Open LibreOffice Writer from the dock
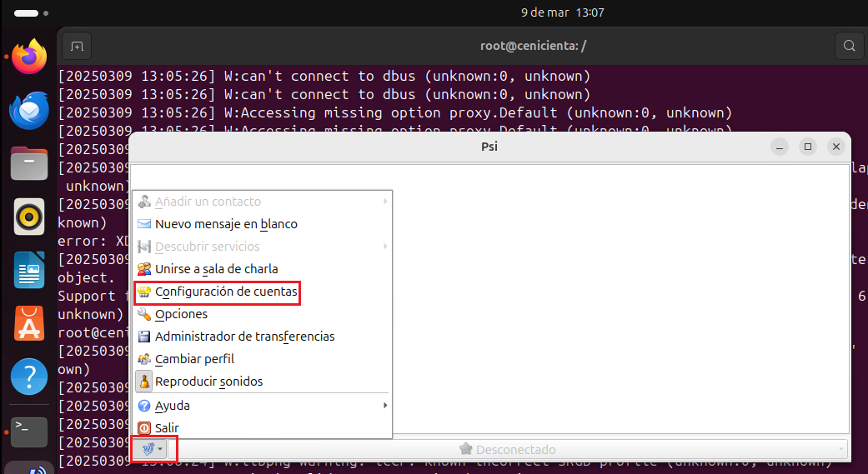The width and height of the screenshot is (868, 474). (29, 270)
